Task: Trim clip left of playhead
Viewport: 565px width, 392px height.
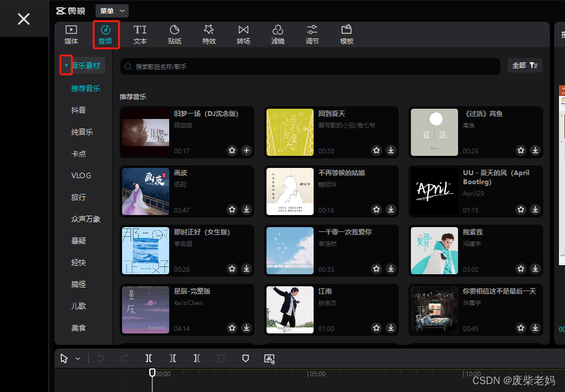Action: 173,358
